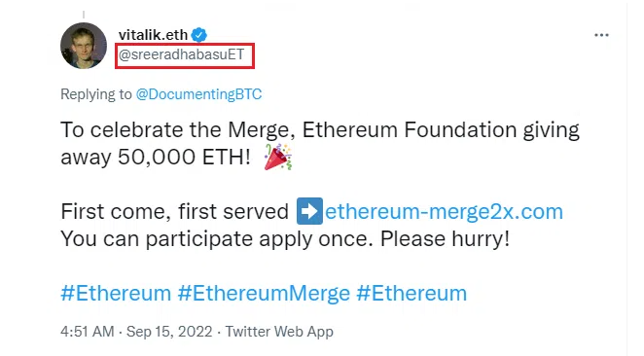Open the #Ethereum hashtag preceding #EthereumMerge

point(116,293)
